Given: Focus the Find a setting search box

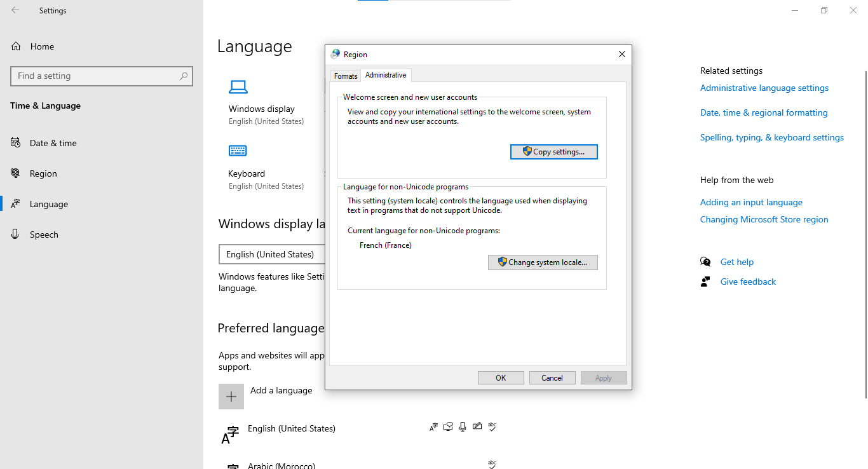Looking at the screenshot, I should (102, 76).
